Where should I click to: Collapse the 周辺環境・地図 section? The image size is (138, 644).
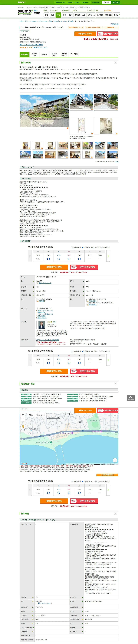tap(115, 384)
